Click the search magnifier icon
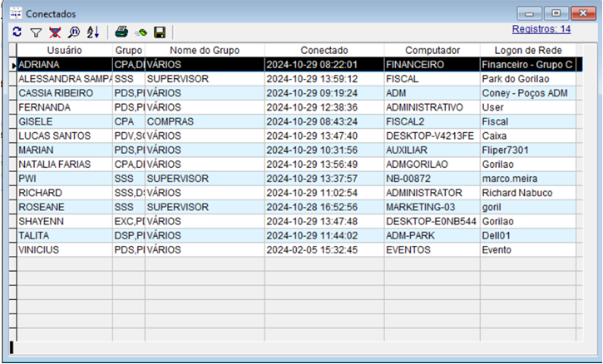Screen dimensions: 603x364 [73, 32]
